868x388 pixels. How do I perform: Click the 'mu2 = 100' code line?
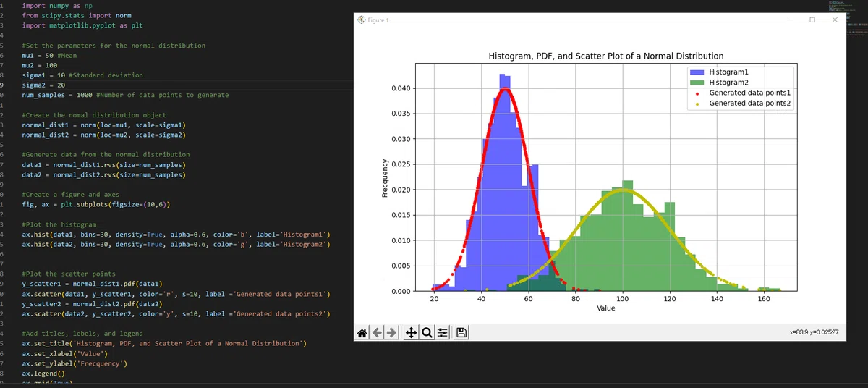40,65
